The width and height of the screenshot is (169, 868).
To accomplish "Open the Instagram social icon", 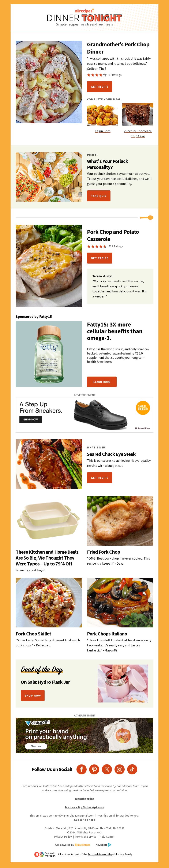I will click(119, 769).
